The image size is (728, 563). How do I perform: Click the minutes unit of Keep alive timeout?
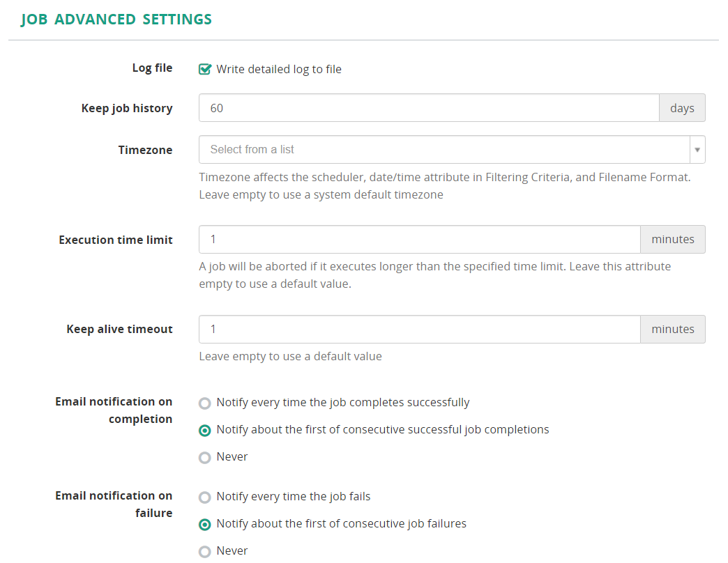[673, 330]
